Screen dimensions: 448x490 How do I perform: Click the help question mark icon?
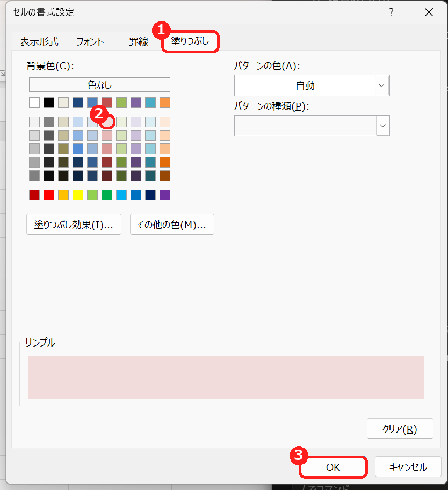391,12
